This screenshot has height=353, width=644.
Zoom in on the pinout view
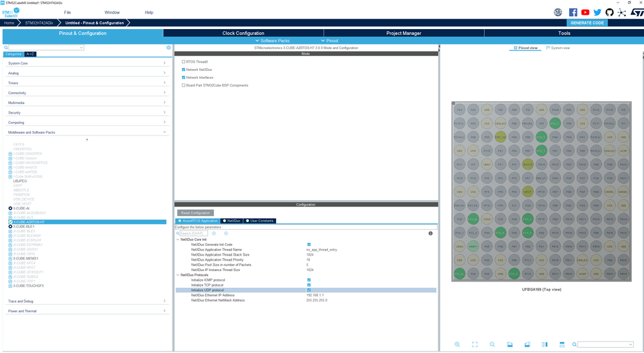pos(457,345)
